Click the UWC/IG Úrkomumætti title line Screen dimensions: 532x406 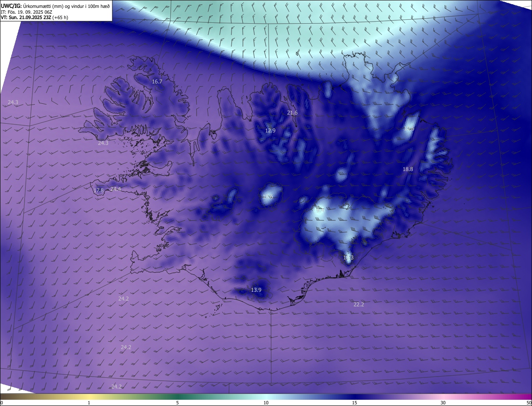(55, 6)
